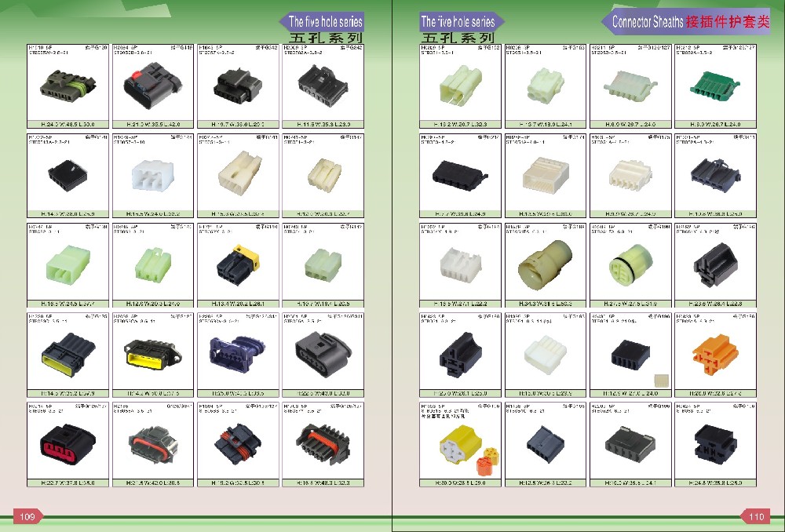Click 'The five hole series' heading on page 110
Viewport: 785px width, 532px height.
458,21
